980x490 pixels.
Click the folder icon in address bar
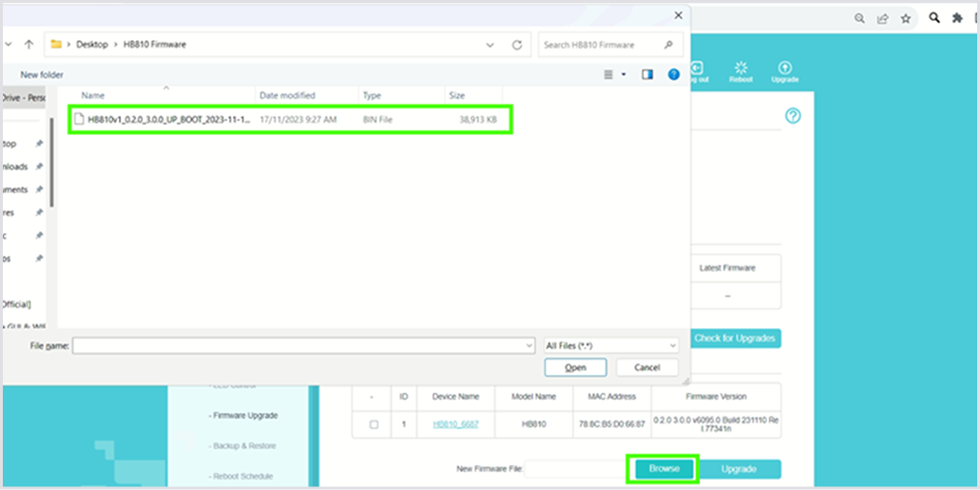coord(56,45)
